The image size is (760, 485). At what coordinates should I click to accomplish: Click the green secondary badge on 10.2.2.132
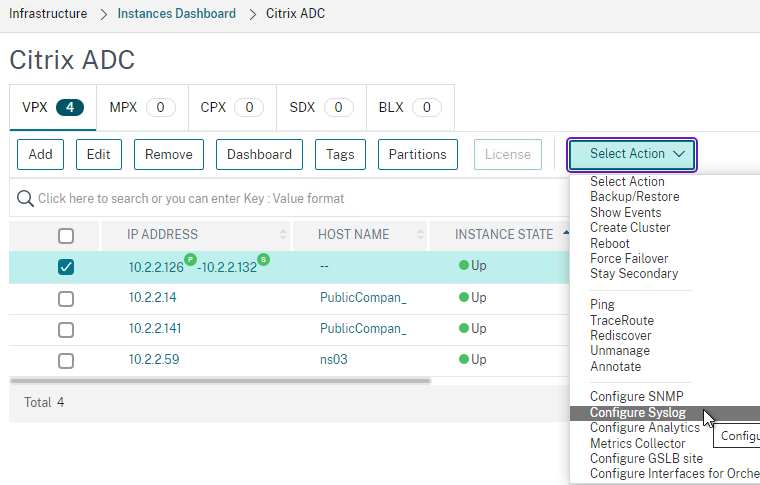[x=263, y=259]
